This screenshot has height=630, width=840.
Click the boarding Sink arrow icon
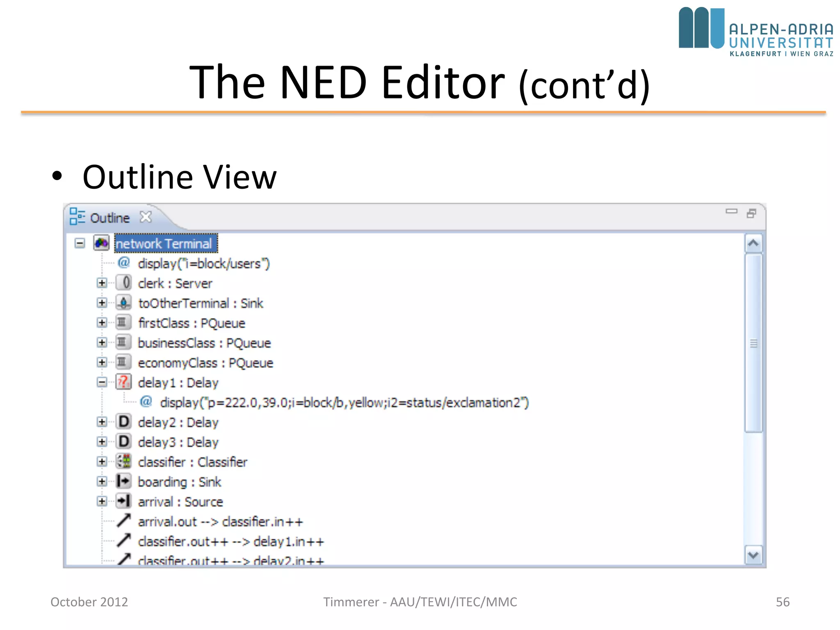point(123,481)
